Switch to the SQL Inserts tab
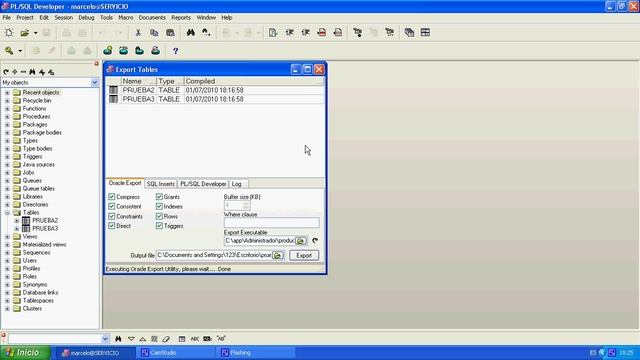The width and height of the screenshot is (640, 360). [161, 184]
